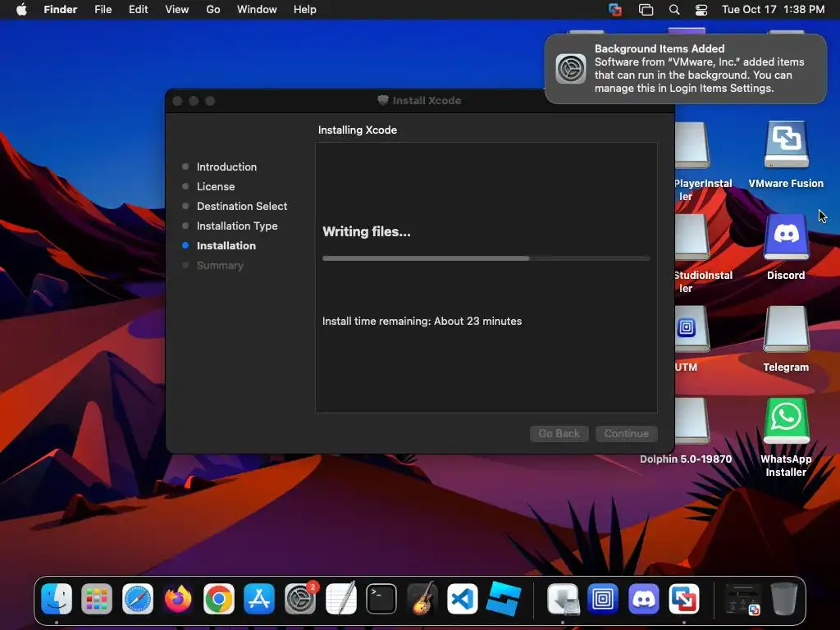Open the App Store Dock icon
This screenshot has width=840, height=630.
pos(259,598)
